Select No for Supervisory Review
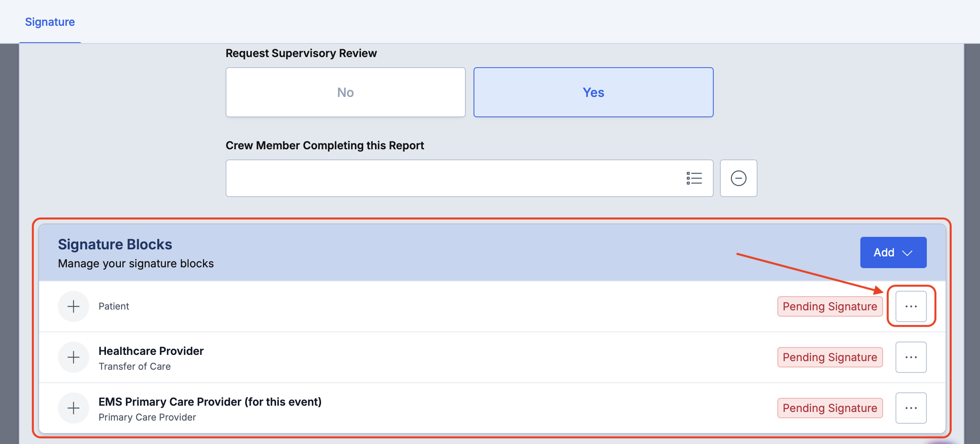Screen dimensions: 980x444 [x=345, y=92]
